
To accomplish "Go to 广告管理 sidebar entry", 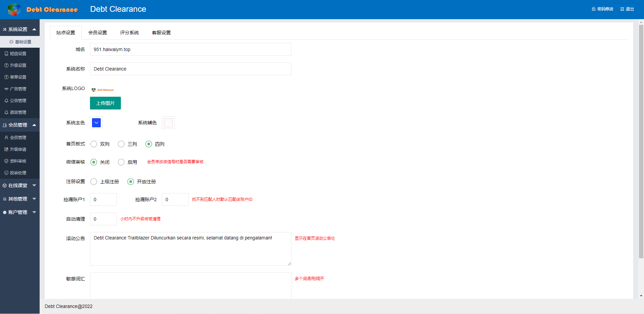I will 18,89.
